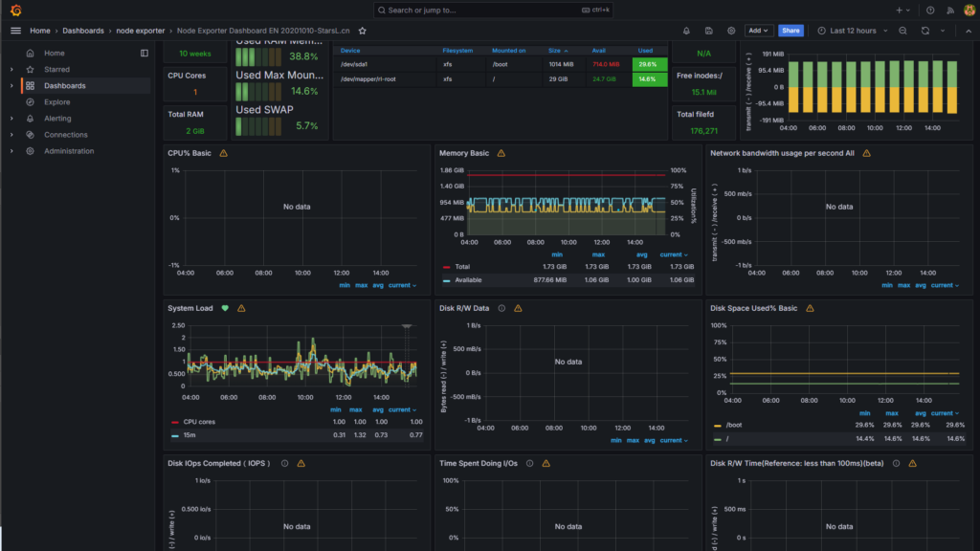The height and width of the screenshot is (551, 980).
Task: Click warning icon on Memory Basic panel
Action: point(501,153)
